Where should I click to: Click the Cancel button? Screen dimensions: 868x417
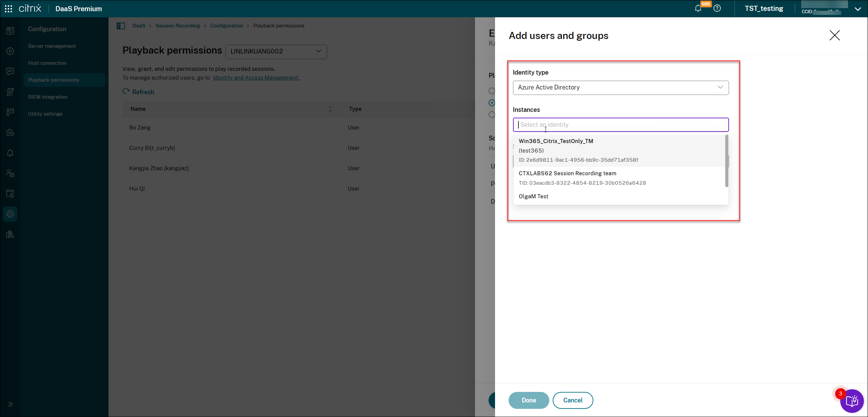(573, 400)
